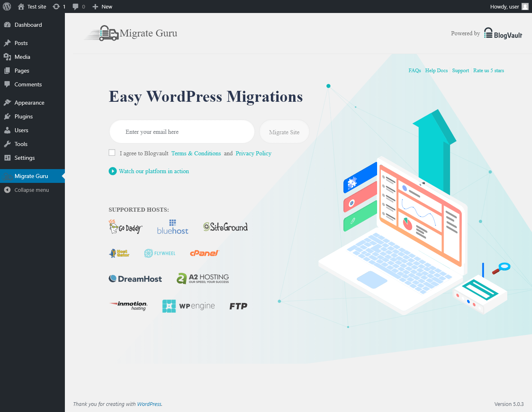Open the Privacy Policy link

tap(253, 153)
